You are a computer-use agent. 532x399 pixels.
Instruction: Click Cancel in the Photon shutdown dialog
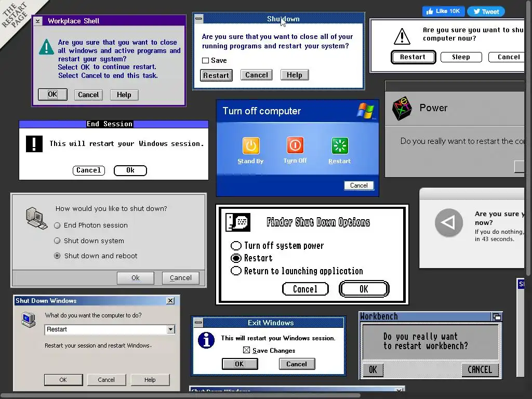180,278
